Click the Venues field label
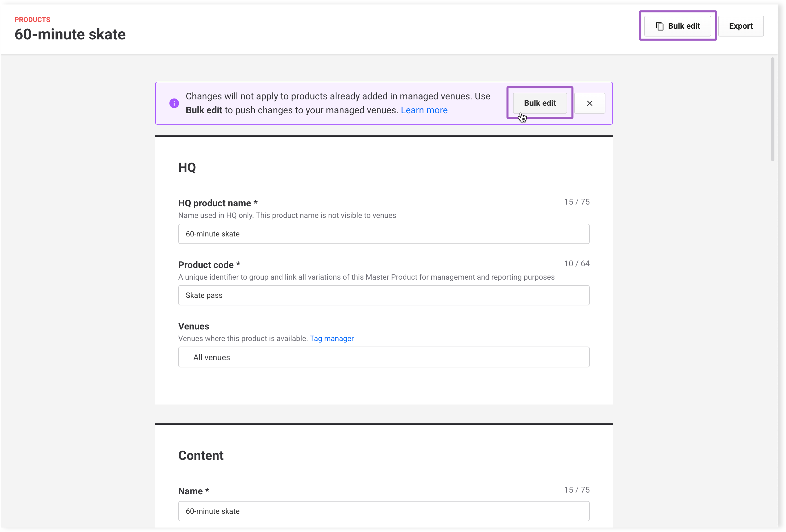This screenshot has width=786, height=532. click(x=193, y=326)
